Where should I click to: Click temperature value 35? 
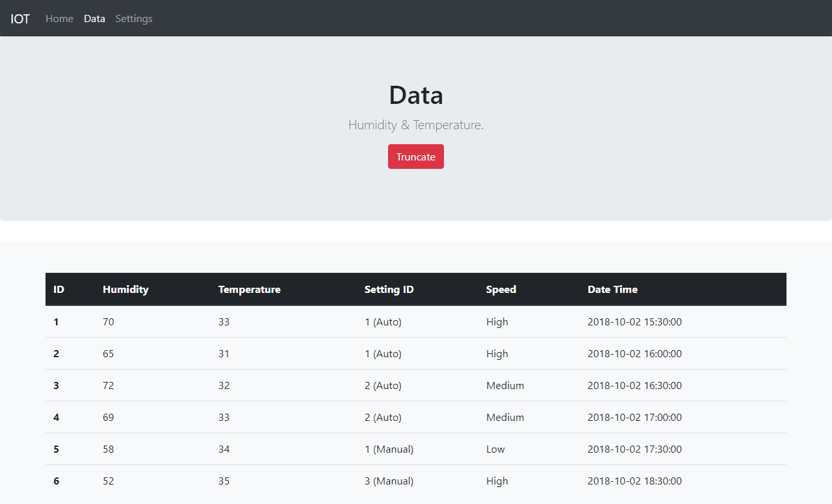224,481
